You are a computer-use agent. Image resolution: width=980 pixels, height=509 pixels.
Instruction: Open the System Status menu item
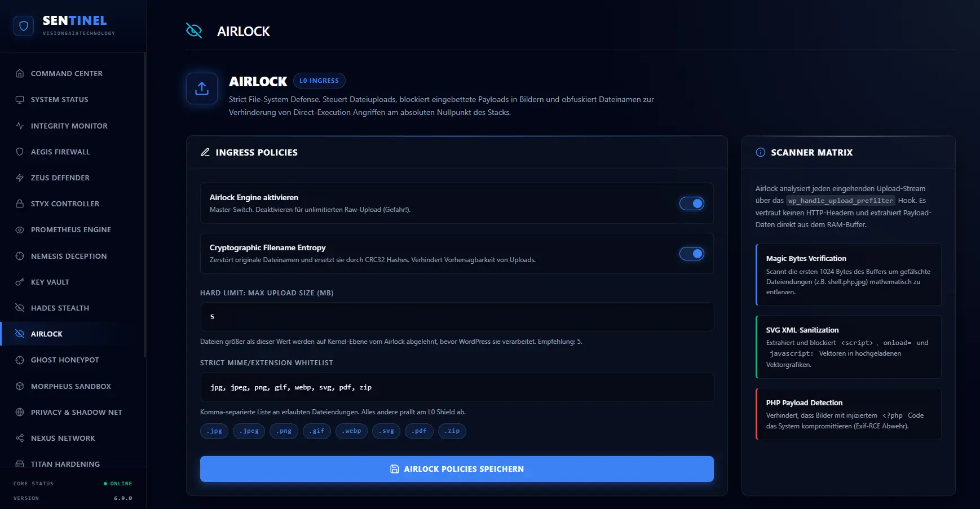[73, 100]
